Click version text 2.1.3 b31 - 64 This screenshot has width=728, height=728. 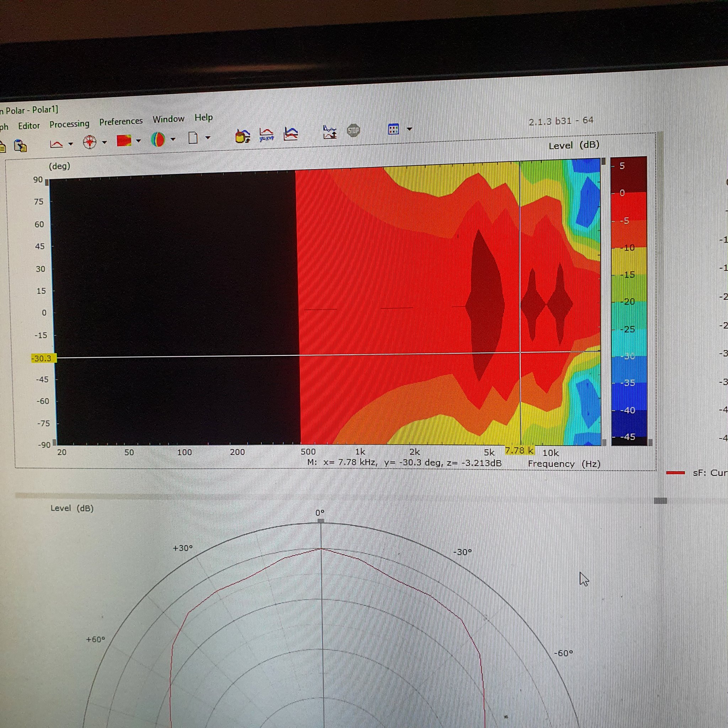pos(561,121)
